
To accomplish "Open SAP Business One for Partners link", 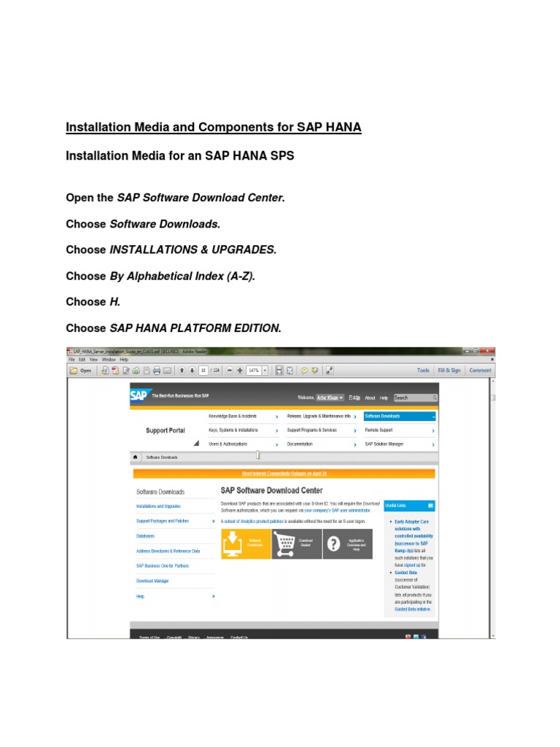I will 163,566.
